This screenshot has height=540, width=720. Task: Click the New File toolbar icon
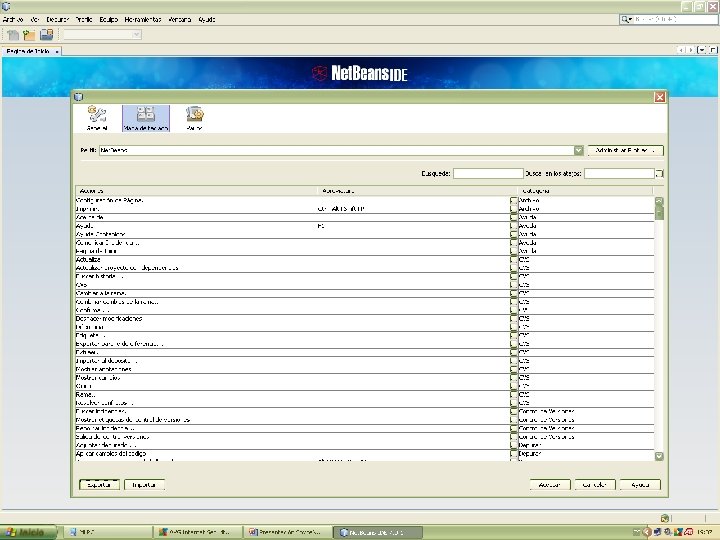click(13, 34)
